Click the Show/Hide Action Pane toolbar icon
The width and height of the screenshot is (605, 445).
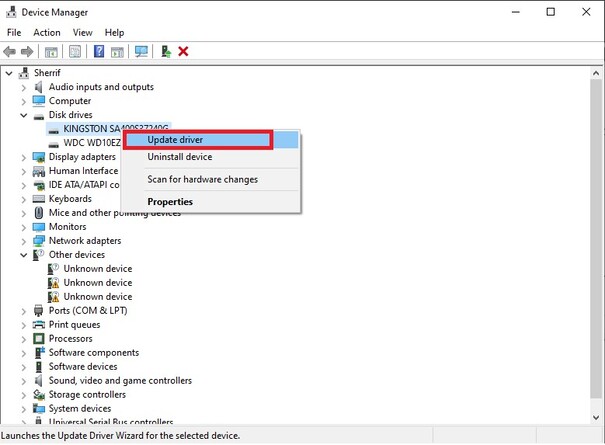click(x=117, y=51)
